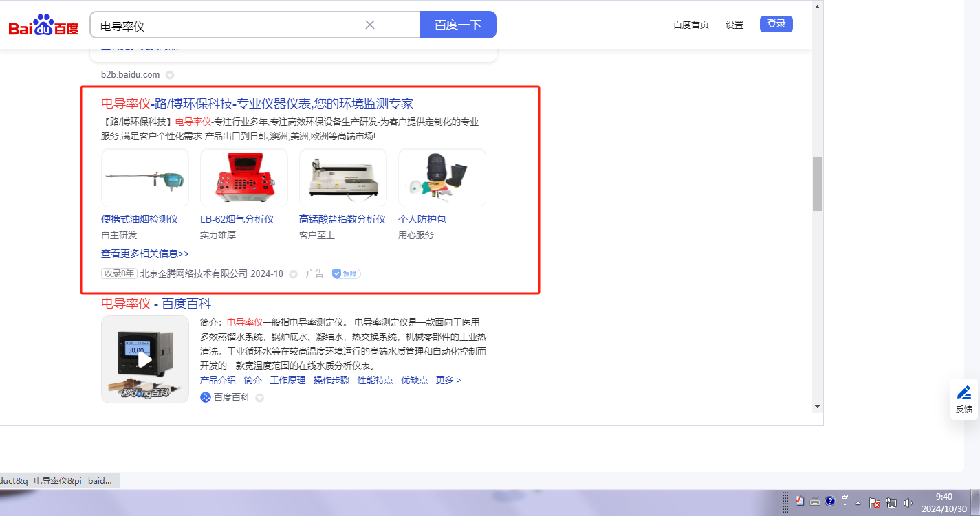Image resolution: width=980 pixels, height=516 pixels.
Task: Click 查看更多相关信息>> link
Action: pos(145,254)
